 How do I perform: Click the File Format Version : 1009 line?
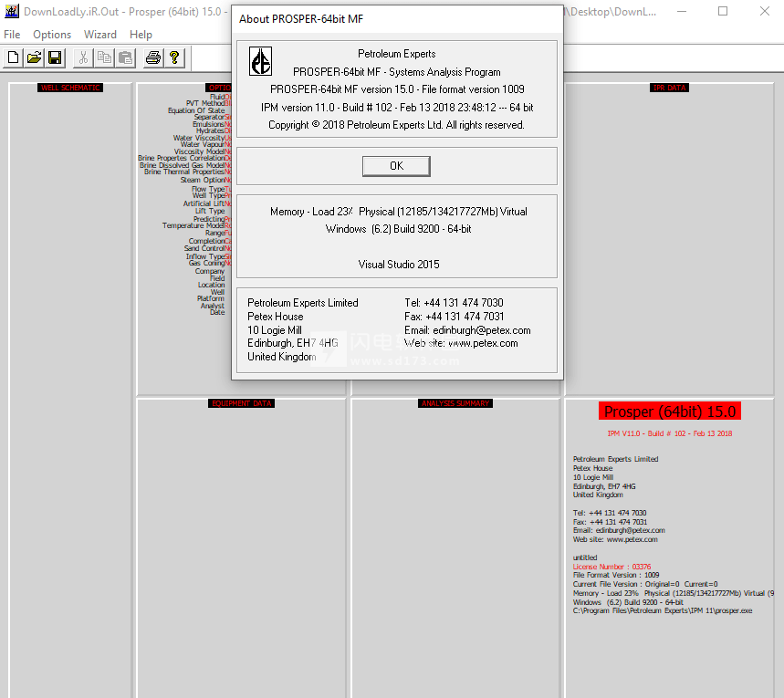(x=616, y=575)
